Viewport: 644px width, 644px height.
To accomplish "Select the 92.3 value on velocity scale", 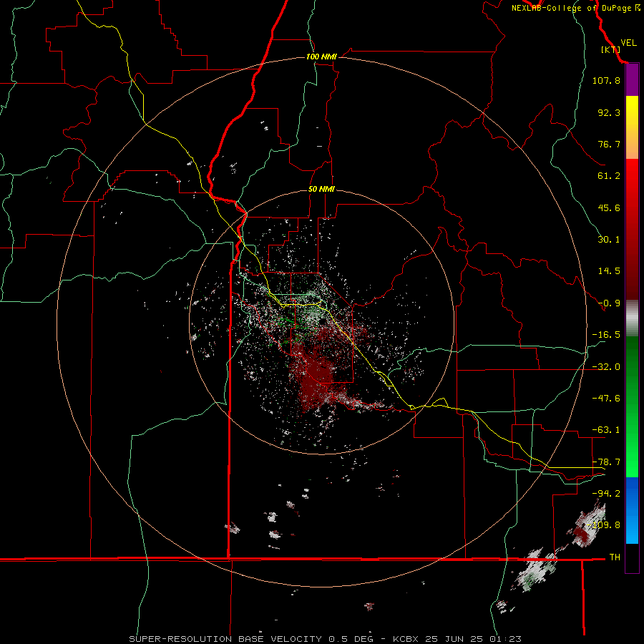I will pos(609,112).
